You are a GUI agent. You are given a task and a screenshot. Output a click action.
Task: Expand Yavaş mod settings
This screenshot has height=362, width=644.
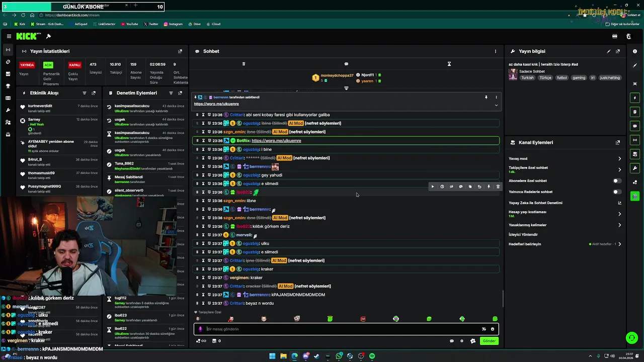[619, 158]
